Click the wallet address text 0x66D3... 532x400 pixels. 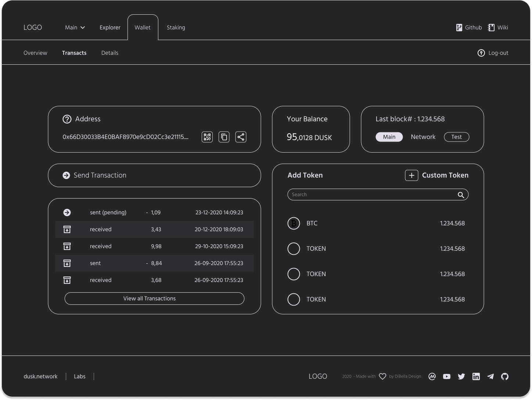[125, 137]
